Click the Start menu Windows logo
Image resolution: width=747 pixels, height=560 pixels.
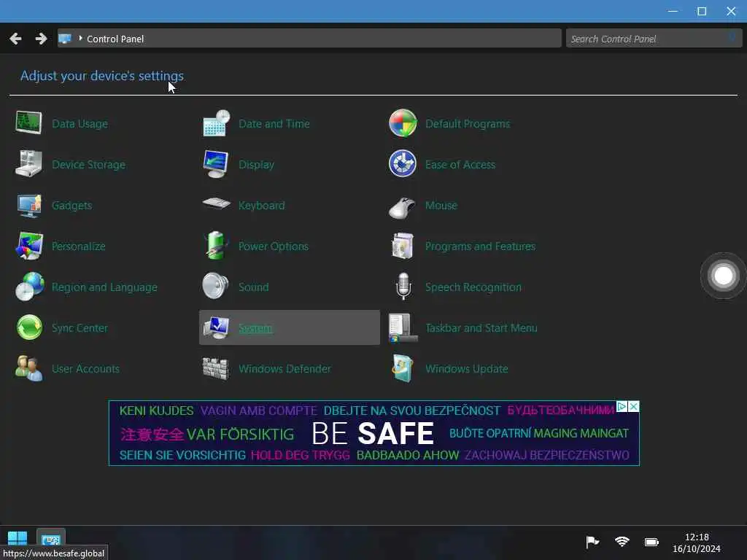[18, 539]
